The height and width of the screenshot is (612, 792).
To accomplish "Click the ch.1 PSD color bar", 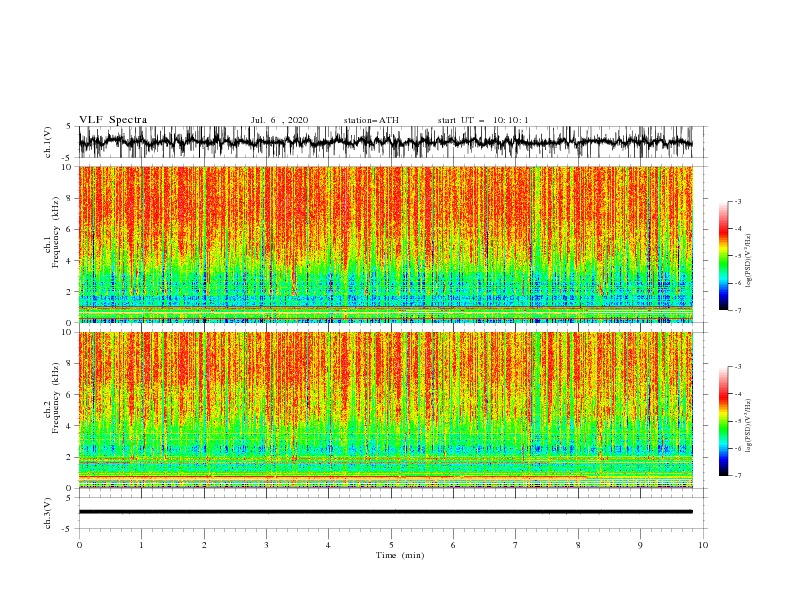I will [x=723, y=256].
